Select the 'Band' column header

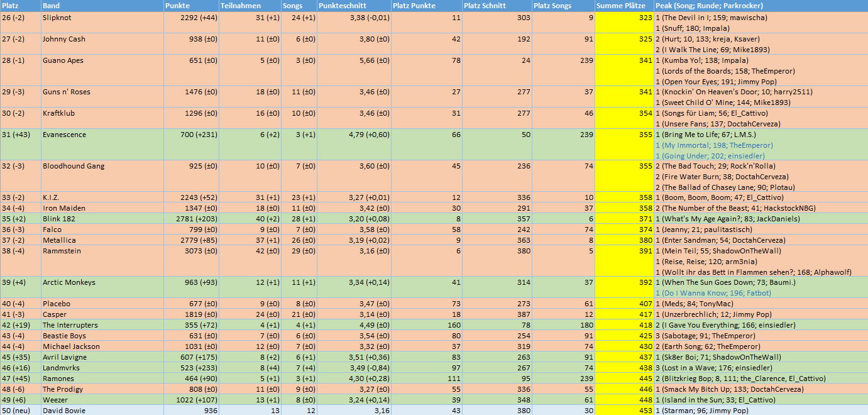pyautogui.click(x=102, y=6)
